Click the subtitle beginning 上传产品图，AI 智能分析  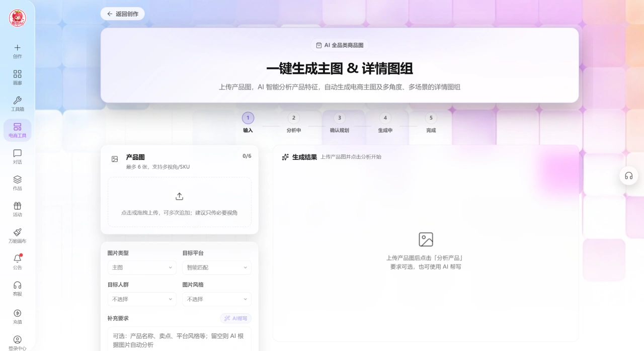[340, 87]
